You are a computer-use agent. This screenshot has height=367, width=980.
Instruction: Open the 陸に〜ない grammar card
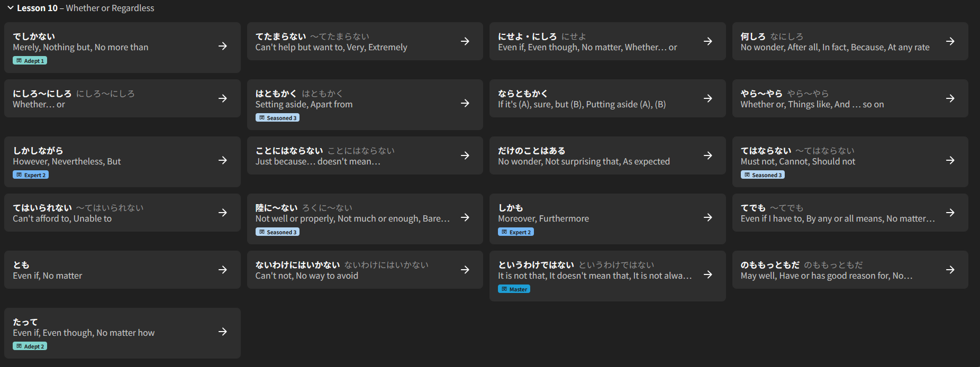[349, 214]
